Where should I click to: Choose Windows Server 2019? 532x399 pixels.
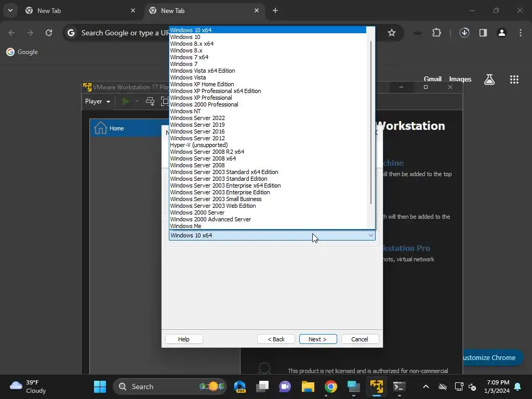click(x=268, y=125)
